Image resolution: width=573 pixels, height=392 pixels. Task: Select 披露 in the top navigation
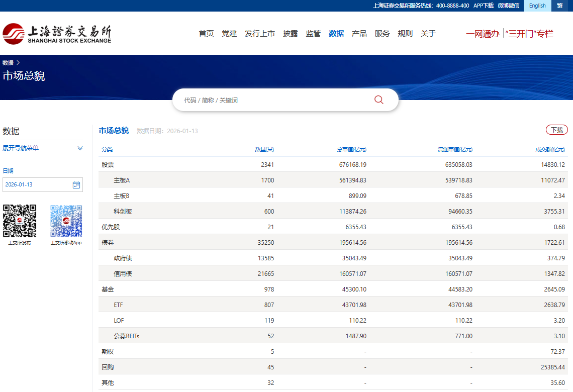(x=290, y=34)
